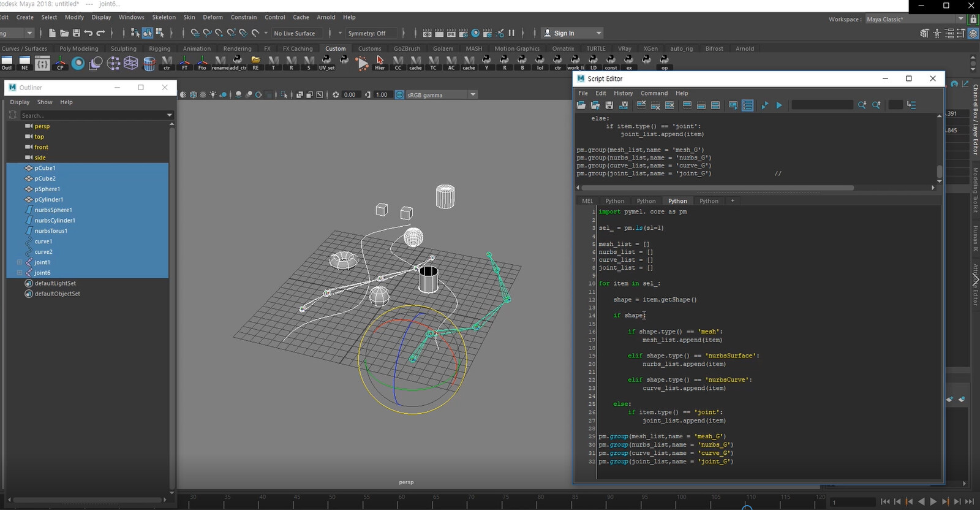Expand the joint1 hierarchy in Outliner
The image size is (980, 510).
20,262
